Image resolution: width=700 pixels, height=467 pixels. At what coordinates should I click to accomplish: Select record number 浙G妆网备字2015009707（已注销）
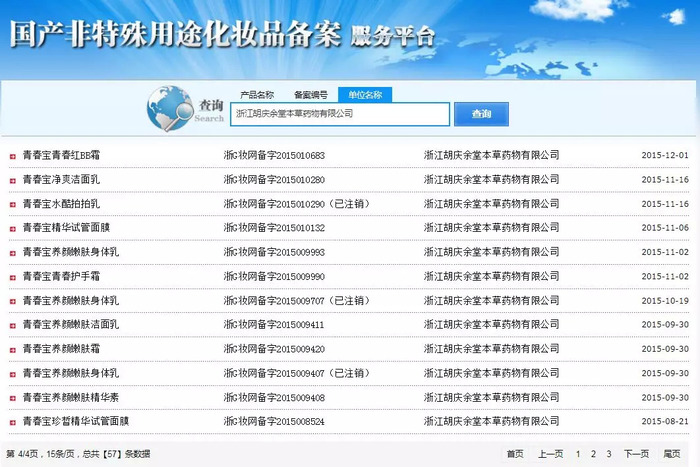297,301
